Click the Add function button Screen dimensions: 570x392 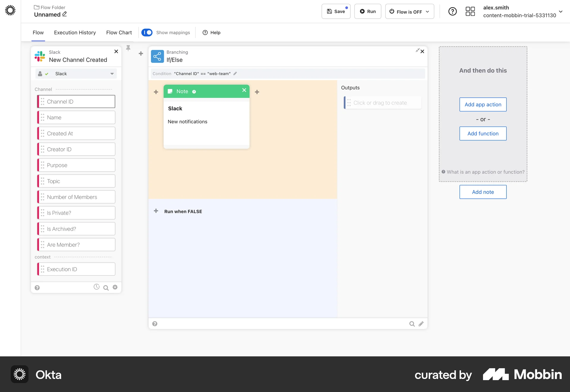tap(483, 133)
